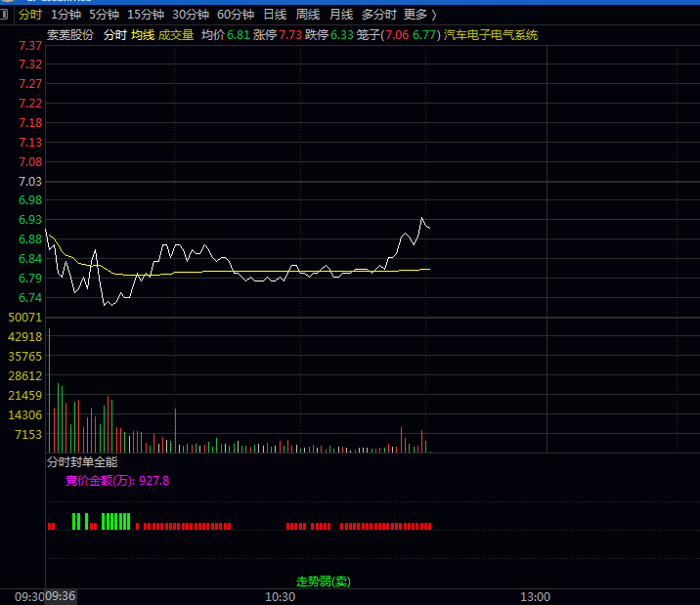Screen dimensions: 700x605
Task: Click the 09:30 time axis label
Action: (x=29, y=596)
